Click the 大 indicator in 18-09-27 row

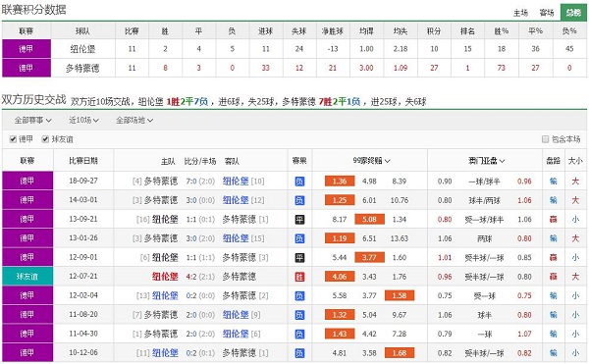pyautogui.click(x=575, y=182)
